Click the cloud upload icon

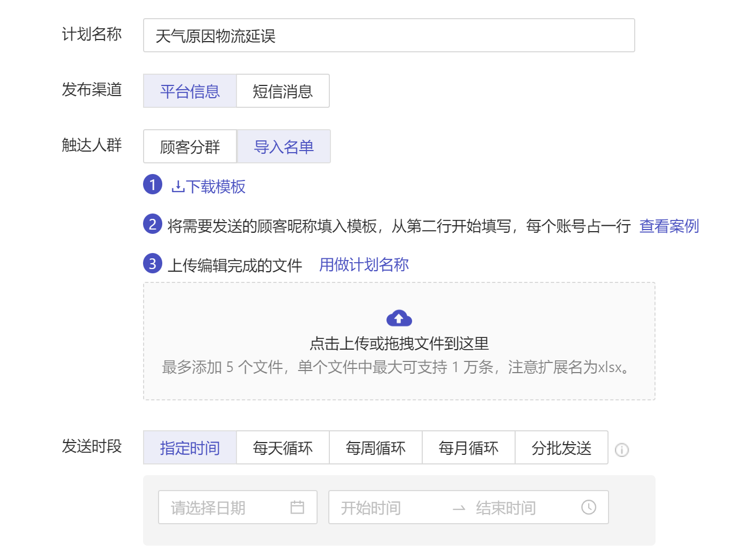(399, 318)
